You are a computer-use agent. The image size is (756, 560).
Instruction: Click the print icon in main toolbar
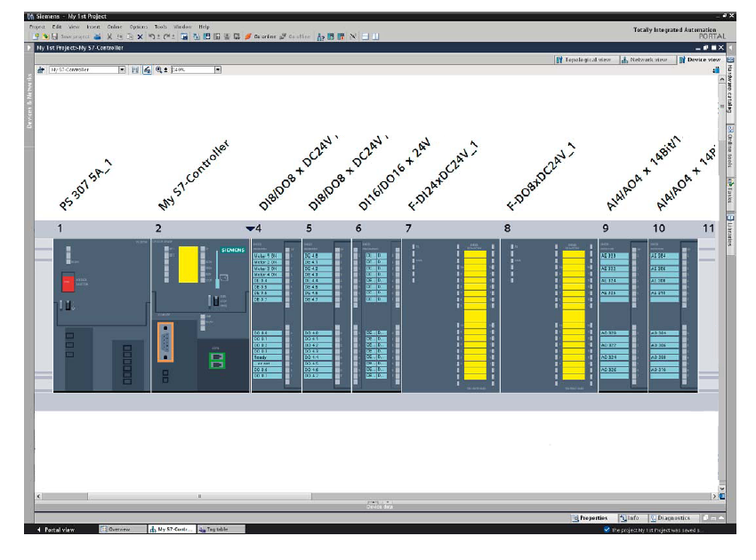click(97, 36)
